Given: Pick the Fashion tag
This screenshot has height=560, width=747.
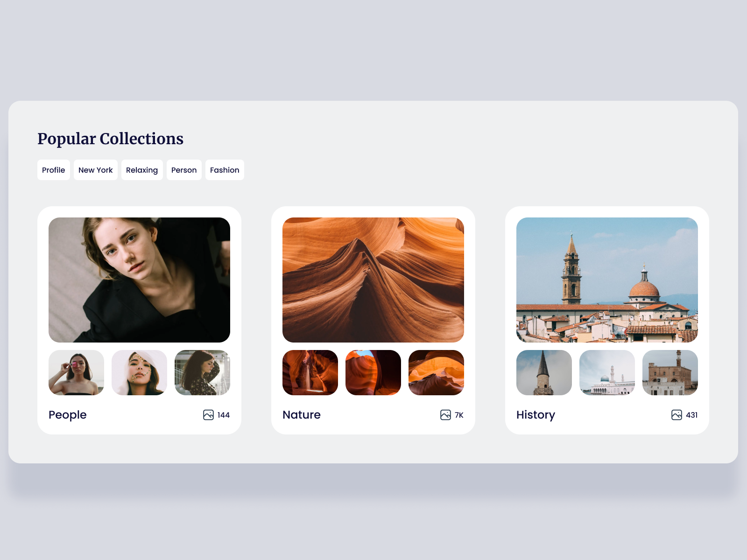Looking at the screenshot, I should pos(225,170).
